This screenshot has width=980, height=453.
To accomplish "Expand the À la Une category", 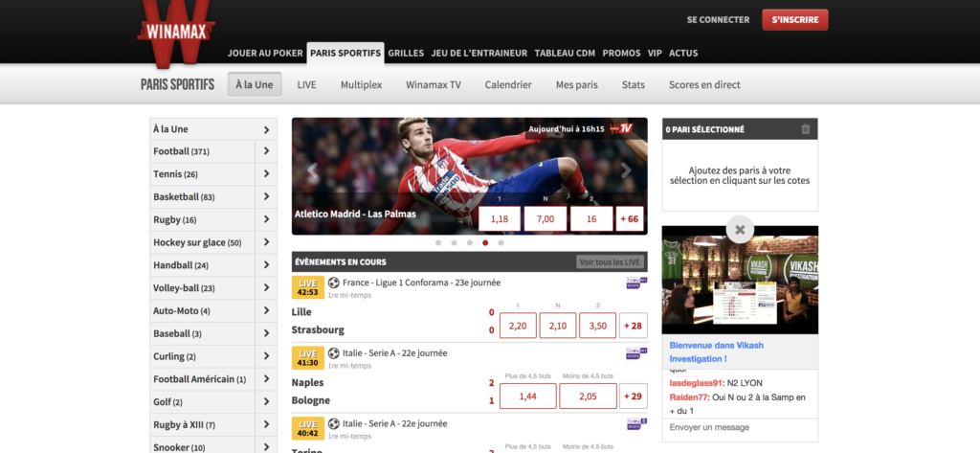I will point(266,129).
